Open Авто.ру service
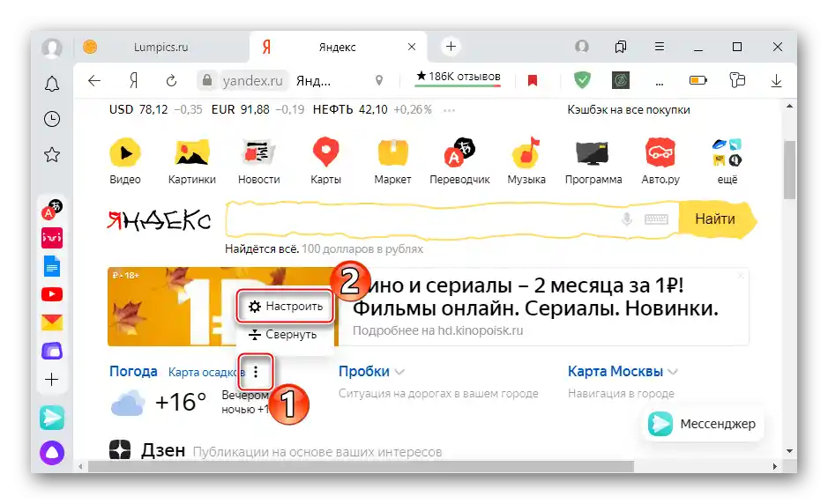 pyautogui.click(x=660, y=161)
